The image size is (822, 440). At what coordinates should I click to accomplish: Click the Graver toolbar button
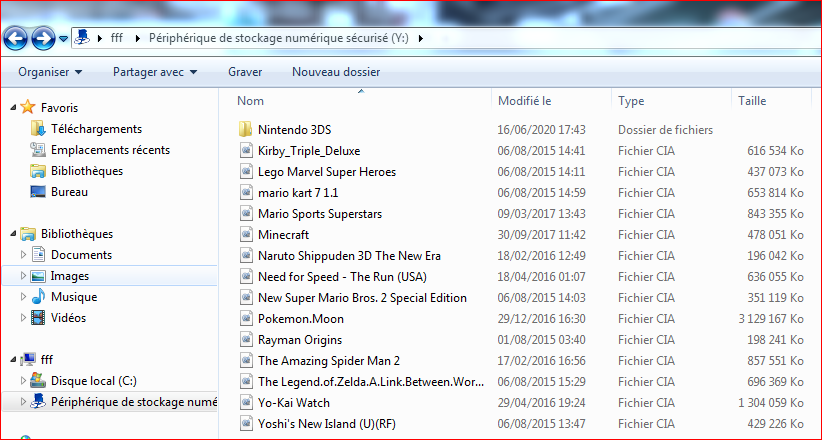pos(245,72)
